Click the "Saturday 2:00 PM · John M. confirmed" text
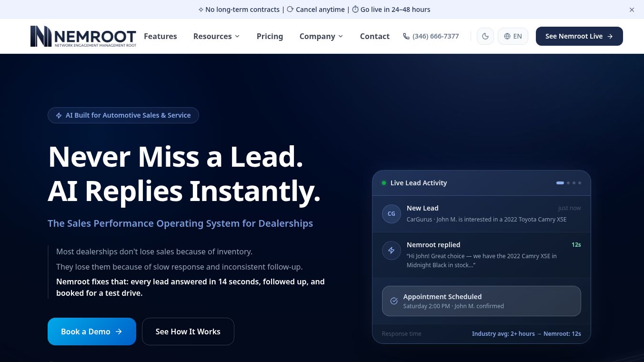 click(x=453, y=306)
